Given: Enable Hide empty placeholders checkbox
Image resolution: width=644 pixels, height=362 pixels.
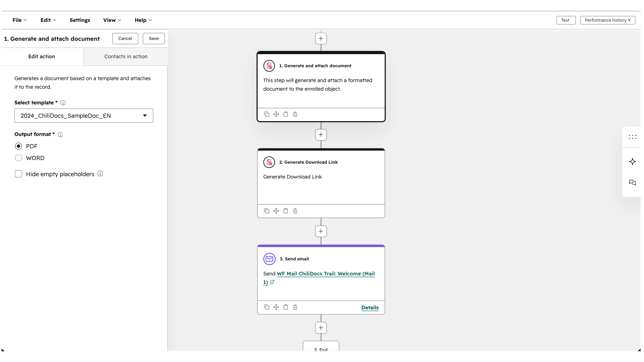Looking at the screenshot, I should coord(18,174).
